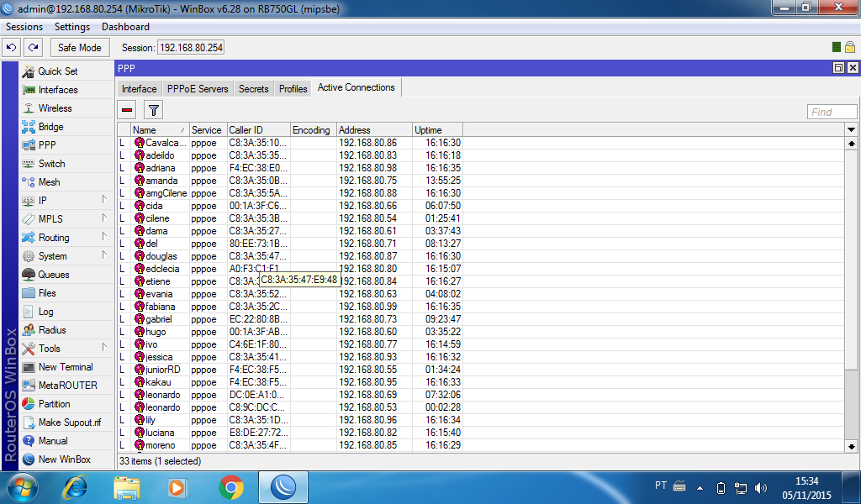
Task: Open Chrome from the taskbar
Action: coord(231,487)
